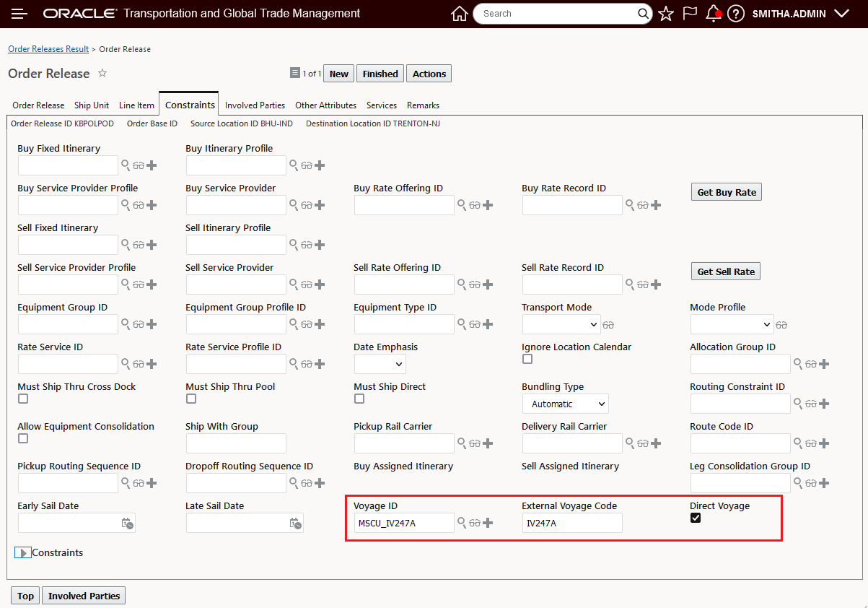
Task: Open SMITHA.ADMIN user menu chevron
Action: pyautogui.click(x=841, y=14)
